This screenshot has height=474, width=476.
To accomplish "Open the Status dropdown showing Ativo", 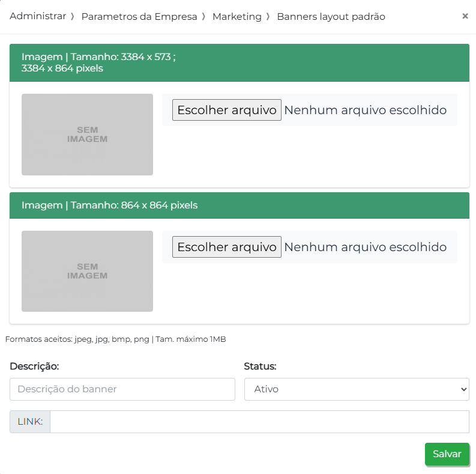I will [x=357, y=389].
